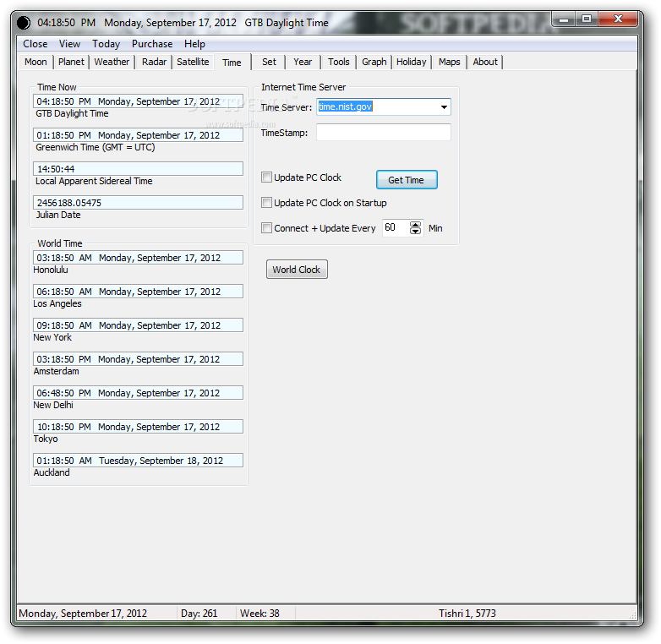The image size is (661, 644).
Task: Click the New York time field
Action: tap(139, 325)
